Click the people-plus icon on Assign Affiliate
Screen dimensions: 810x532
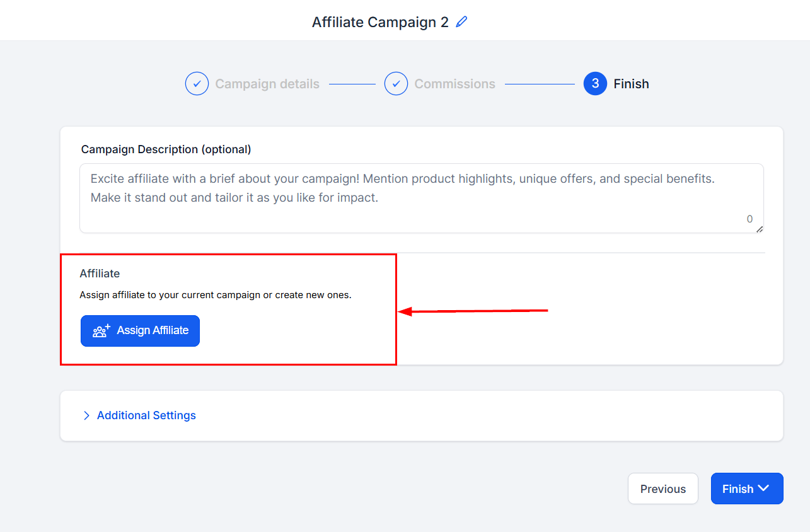point(101,331)
